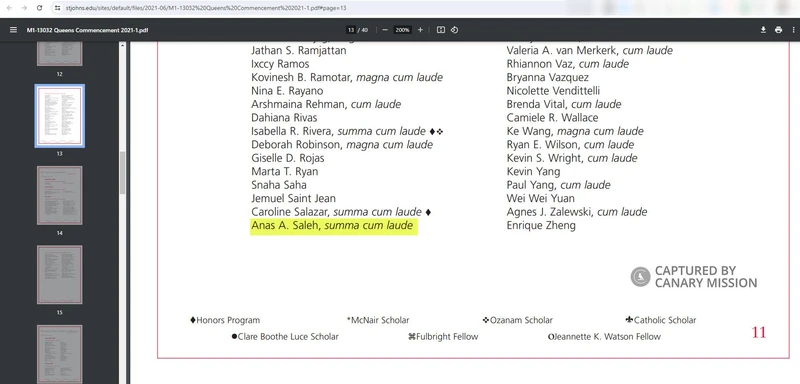
Task: Click the Fulbright Fellow legend entry
Action: click(443, 337)
